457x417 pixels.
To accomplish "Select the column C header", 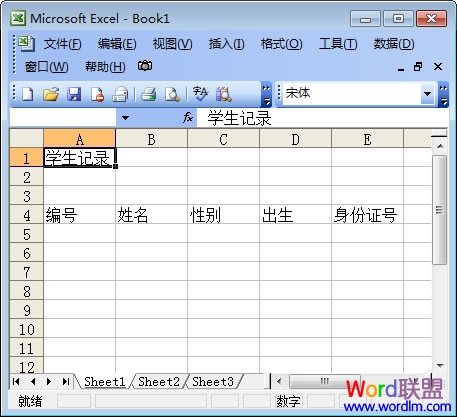I will point(224,139).
